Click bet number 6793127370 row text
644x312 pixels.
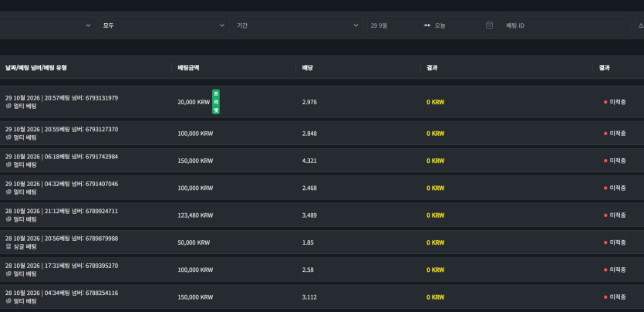(x=62, y=129)
